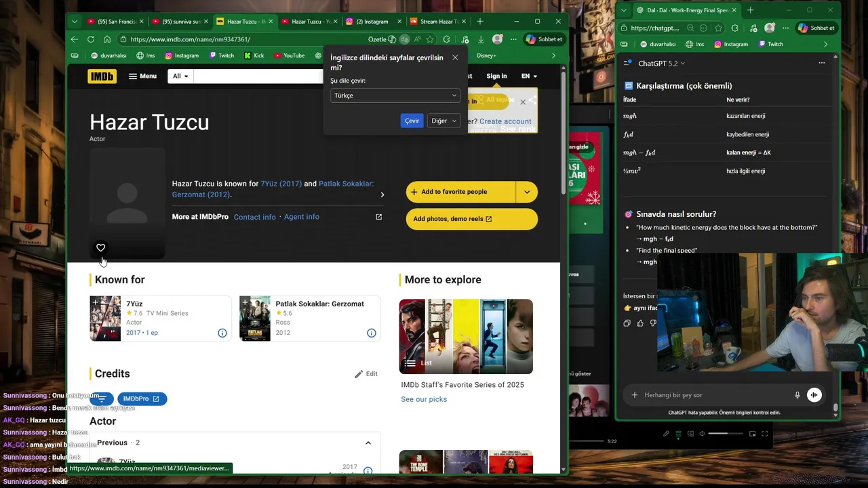Open a new tab in IMDb browser
The height and width of the screenshot is (488, 868).
point(480,22)
